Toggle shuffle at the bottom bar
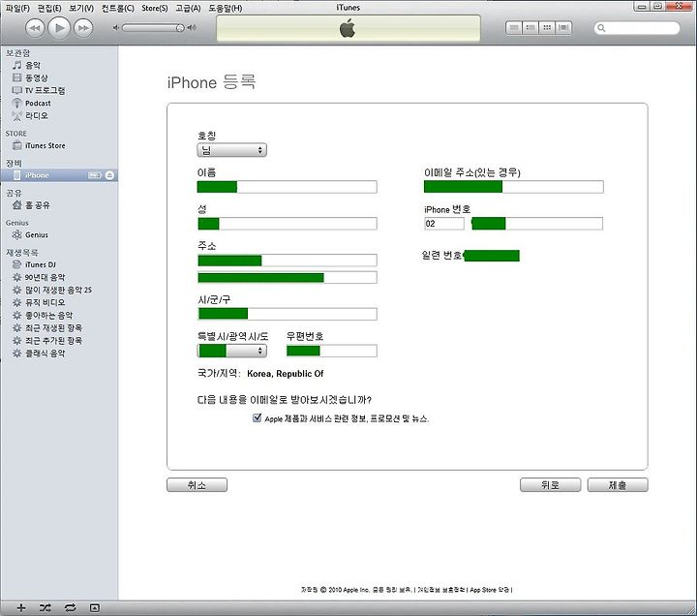The width and height of the screenshot is (697, 616). pyautogui.click(x=45, y=607)
